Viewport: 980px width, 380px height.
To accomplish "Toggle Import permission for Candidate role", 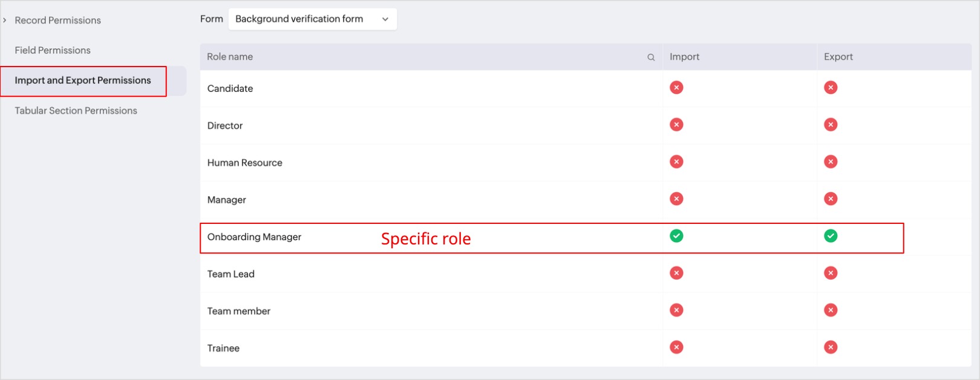I will pos(676,88).
